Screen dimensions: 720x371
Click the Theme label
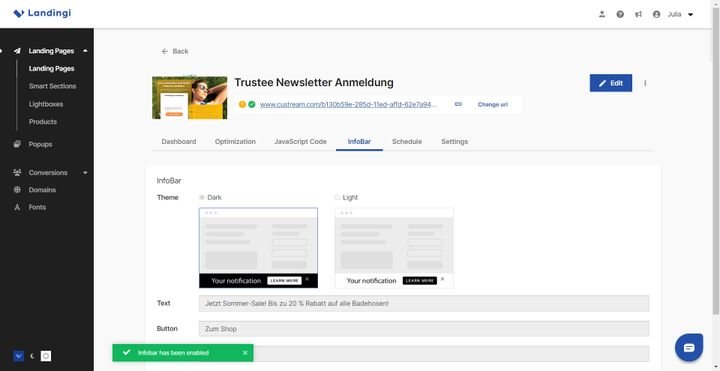tap(168, 197)
